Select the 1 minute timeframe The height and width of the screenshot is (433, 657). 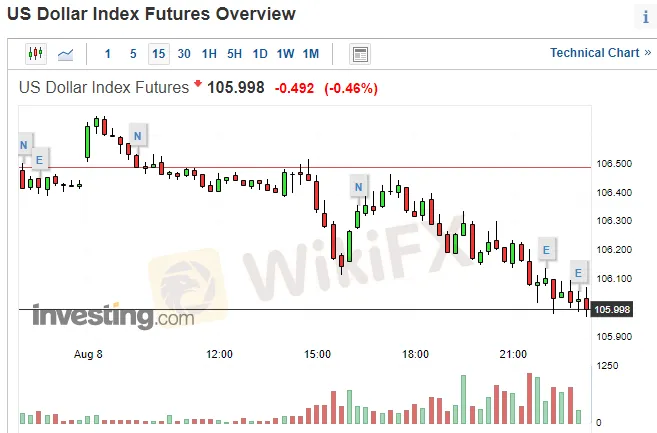coord(108,54)
